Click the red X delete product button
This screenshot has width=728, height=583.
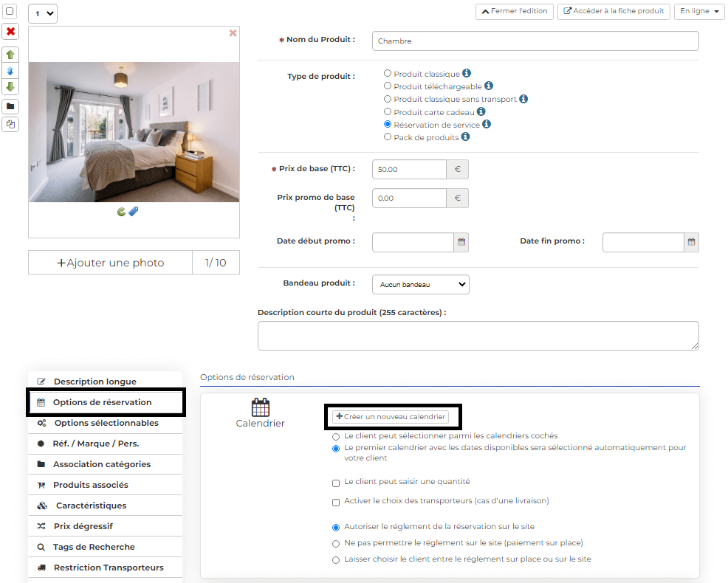pyautogui.click(x=10, y=32)
